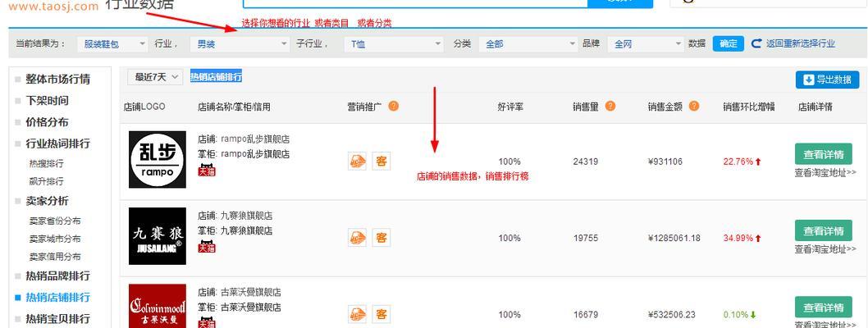Click the promotion truck icon in rampo乱步旗舰店 row
This screenshot has height=328, width=868.
tap(357, 162)
